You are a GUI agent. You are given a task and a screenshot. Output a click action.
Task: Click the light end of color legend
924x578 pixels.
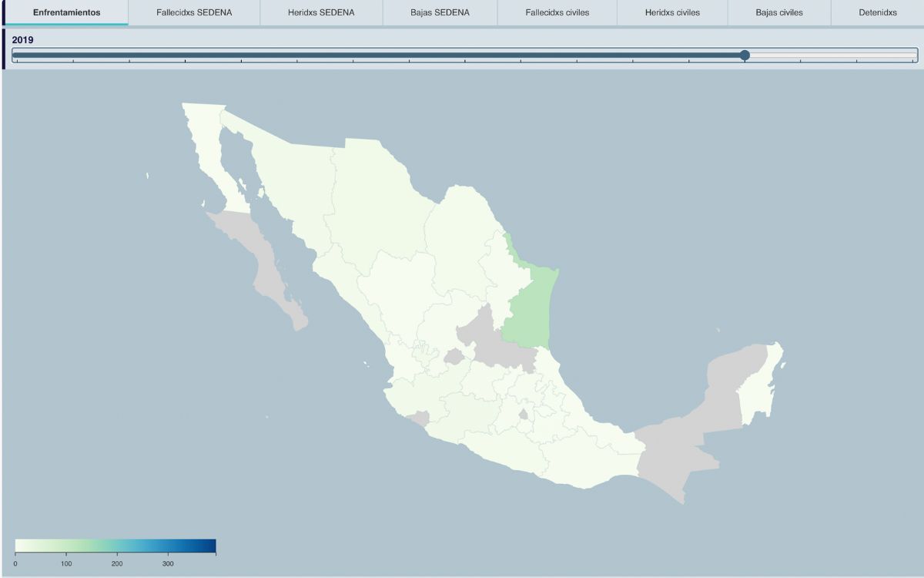click(x=21, y=546)
